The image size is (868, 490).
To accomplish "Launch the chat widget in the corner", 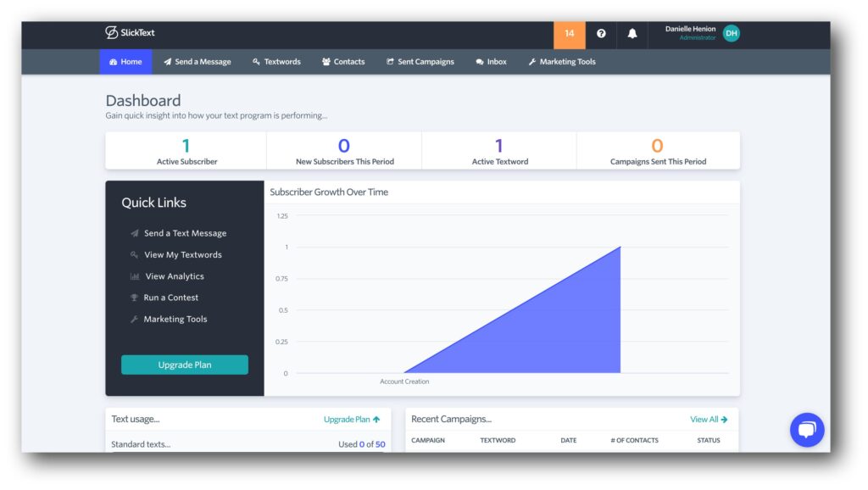I will (807, 430).
